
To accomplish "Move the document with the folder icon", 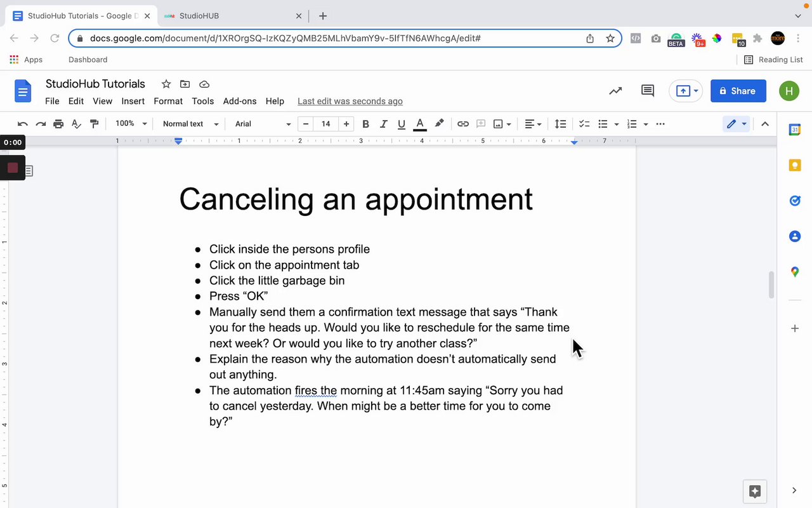I will pos(185,84).
